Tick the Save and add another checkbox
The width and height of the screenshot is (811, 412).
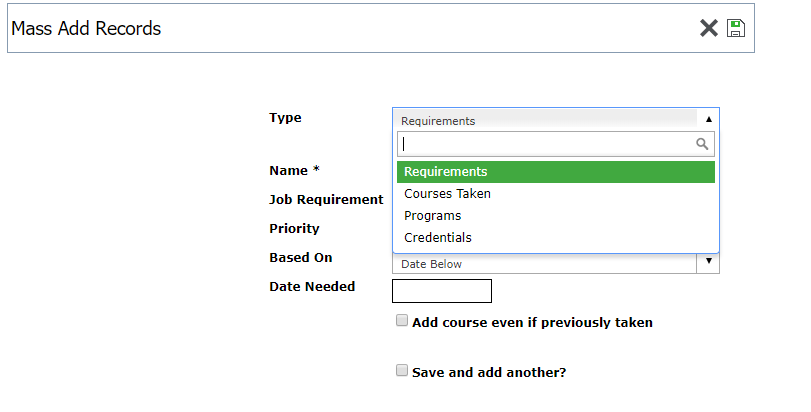pos(402,370)
